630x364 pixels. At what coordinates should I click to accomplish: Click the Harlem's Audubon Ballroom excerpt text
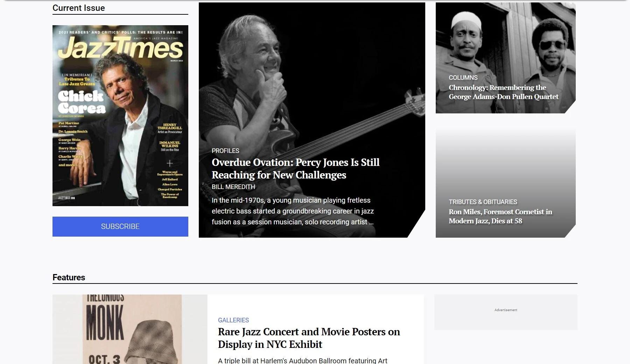point(303,360)
